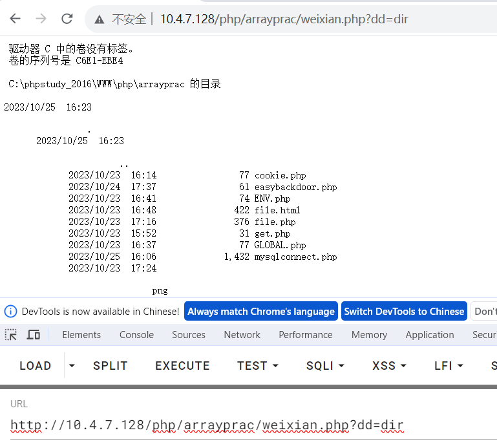Open the TEST dropdown menu
The height and width of the screenshot is (448, 497).
tap(258, 366)
